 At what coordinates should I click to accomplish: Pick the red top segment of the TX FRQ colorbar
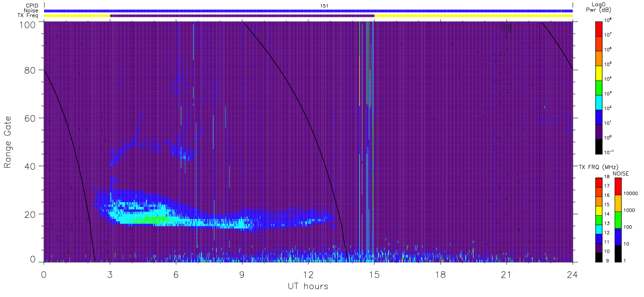(x=599, y=182)
